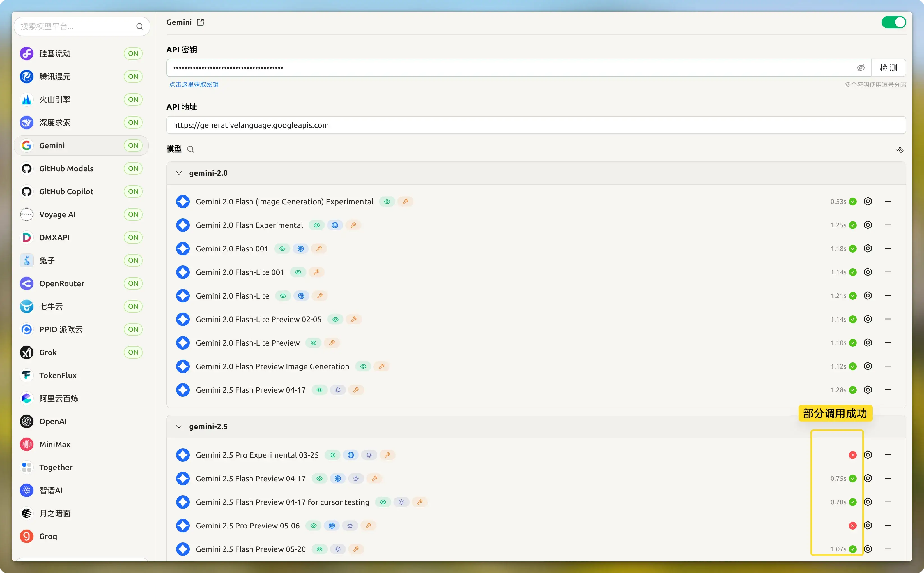Remove Gemini 2.0 Flash Preview Image Generation with minus icon
924x573 pixels.
888,366
